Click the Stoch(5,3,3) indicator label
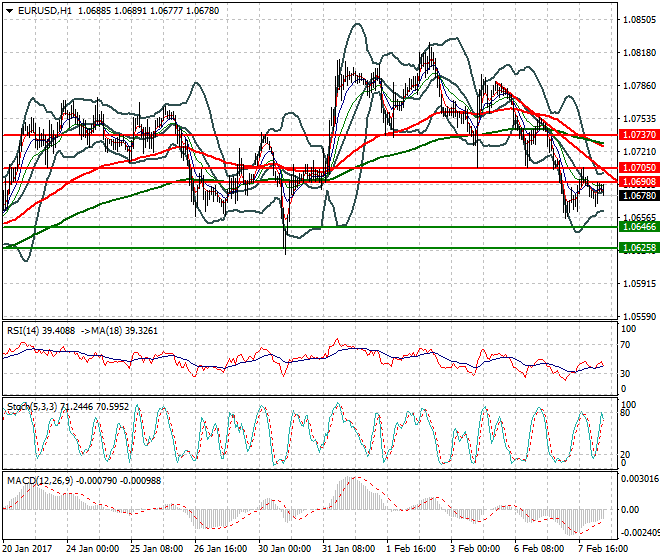660x560 pixels. 32,407
